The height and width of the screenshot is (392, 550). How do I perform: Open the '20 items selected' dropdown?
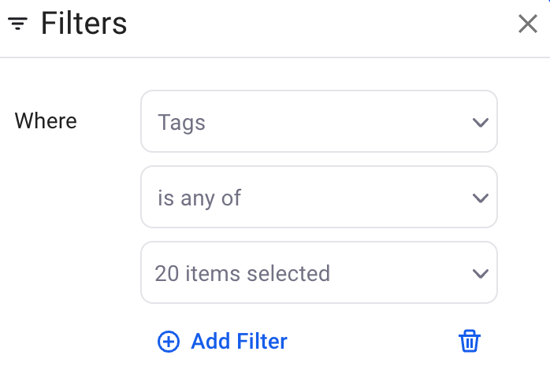pyautogui.click(x=318, y=273)
